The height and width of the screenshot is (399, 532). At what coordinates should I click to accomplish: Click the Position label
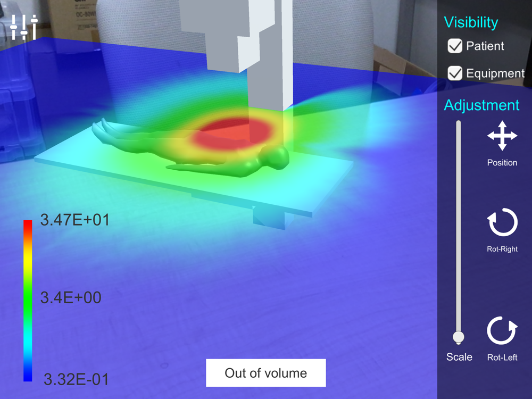pyautogui.click(x=502, y=162)
